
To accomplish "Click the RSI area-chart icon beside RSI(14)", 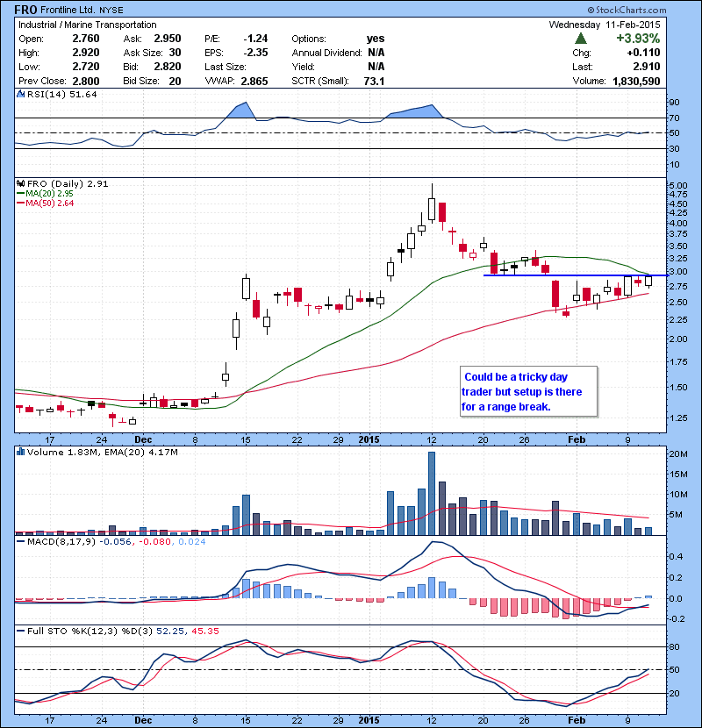I will (x=20, y=94).
